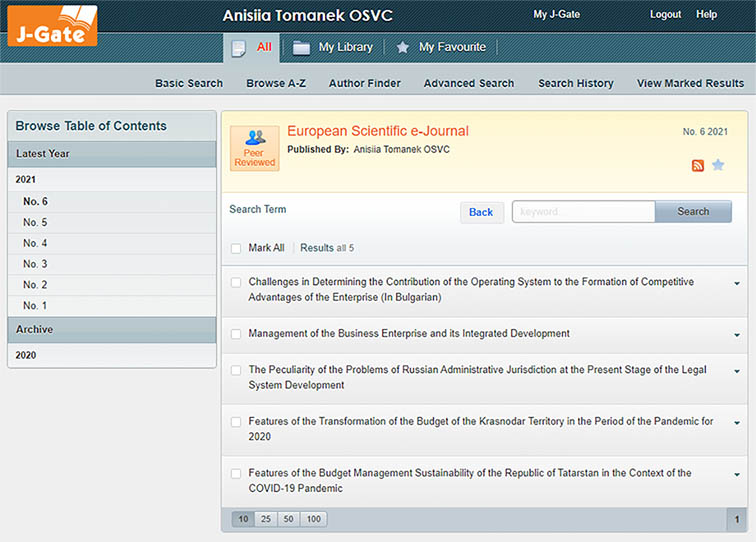
Task: Set results per page to 50
Action: click(x=289, y=519)
